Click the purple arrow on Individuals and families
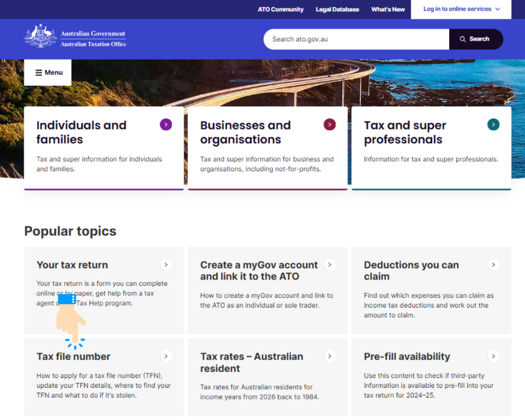Image resolution: width=525 pixels, height=420 pixels. pyautogui.click(x=166, y=125)
